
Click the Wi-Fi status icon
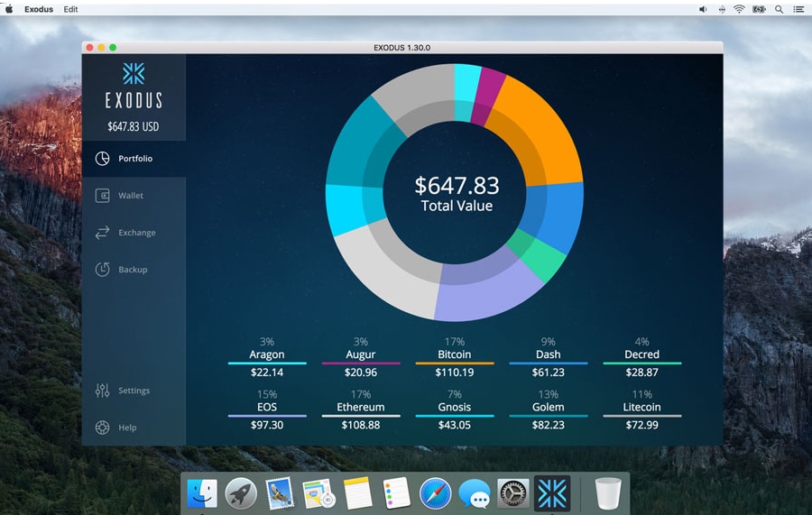(x=739, y=9)
